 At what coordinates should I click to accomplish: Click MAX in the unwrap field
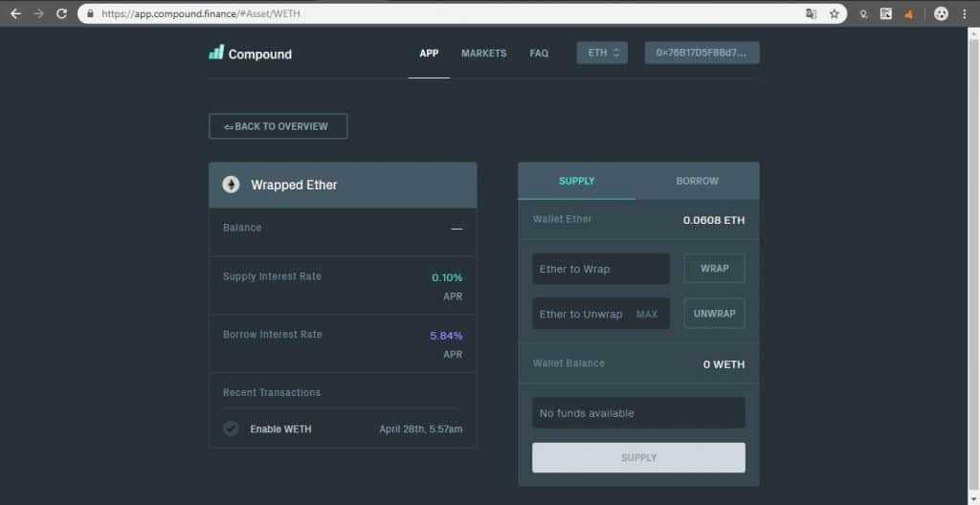[647, 314]
